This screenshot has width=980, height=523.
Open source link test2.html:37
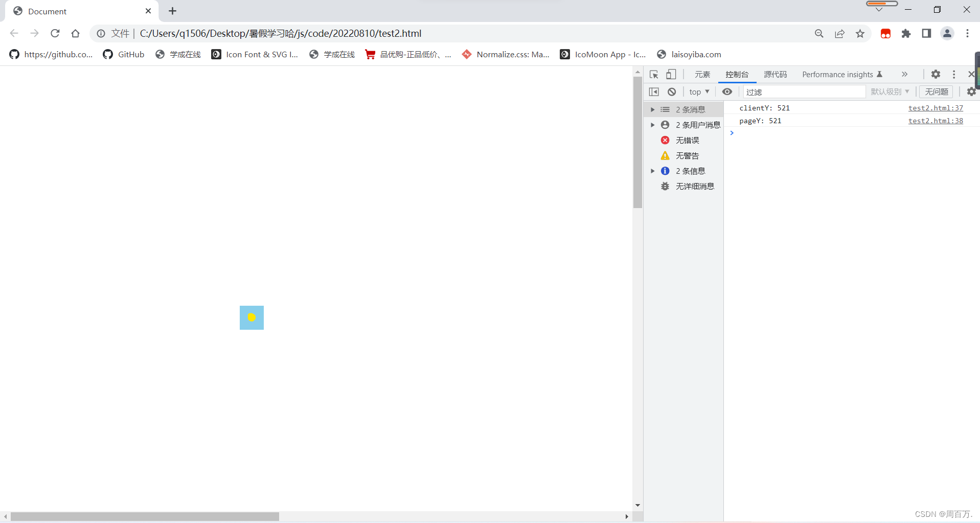[936, 108]
